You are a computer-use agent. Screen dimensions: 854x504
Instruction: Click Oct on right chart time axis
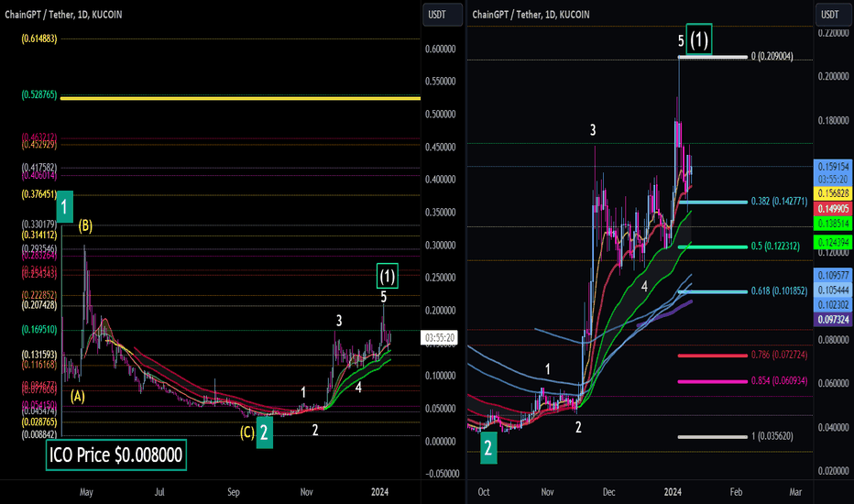pos(484,492)
